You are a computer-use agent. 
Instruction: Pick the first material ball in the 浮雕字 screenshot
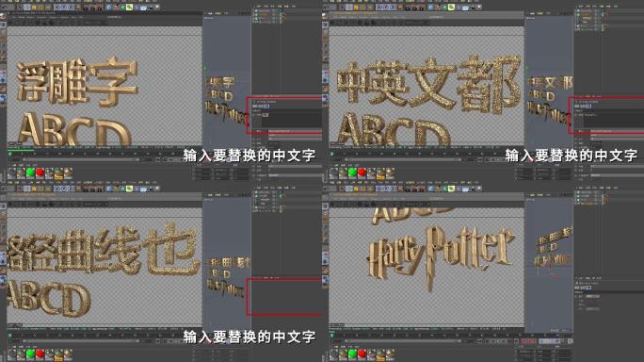(12, 173)
